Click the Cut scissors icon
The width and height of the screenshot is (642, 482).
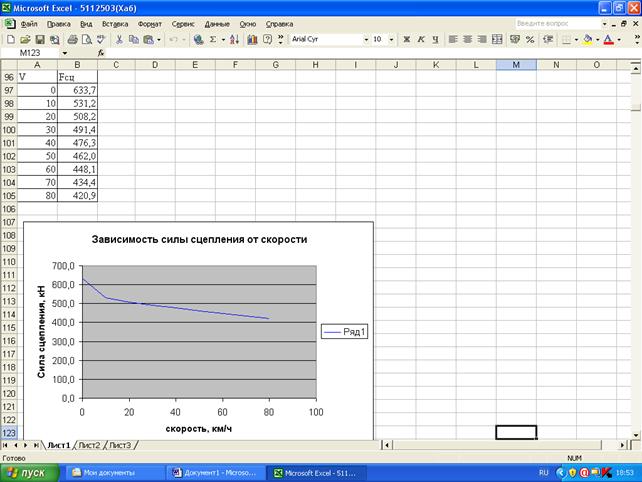pos(119,40)
